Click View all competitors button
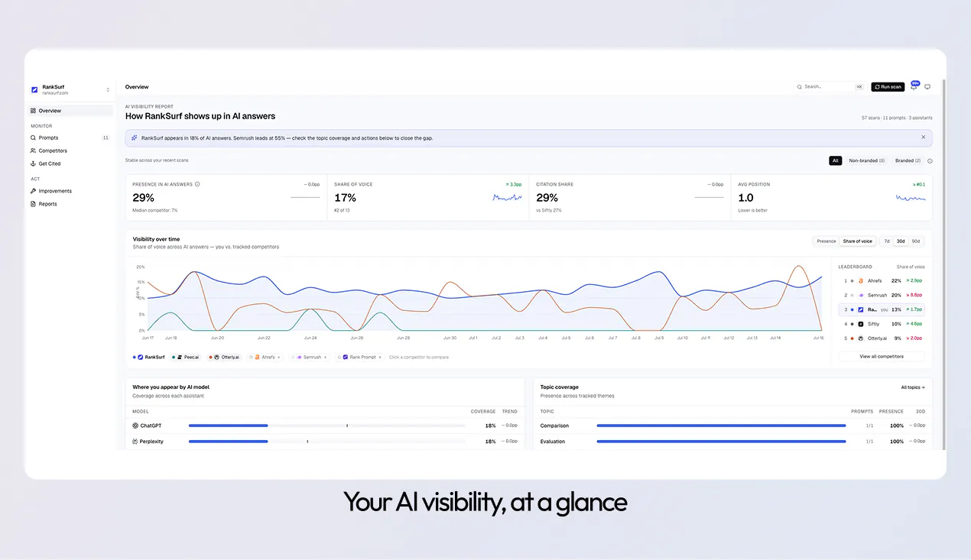Image resolution: width=971 pixels, height=560 pixels. coord(882,357)
